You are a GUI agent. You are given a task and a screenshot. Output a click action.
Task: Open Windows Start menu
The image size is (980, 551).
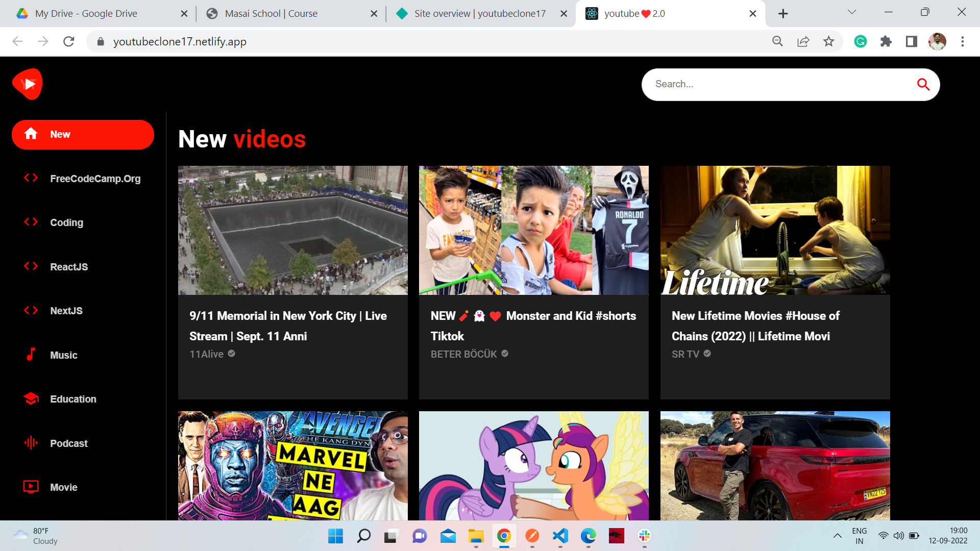pos(335,536)
